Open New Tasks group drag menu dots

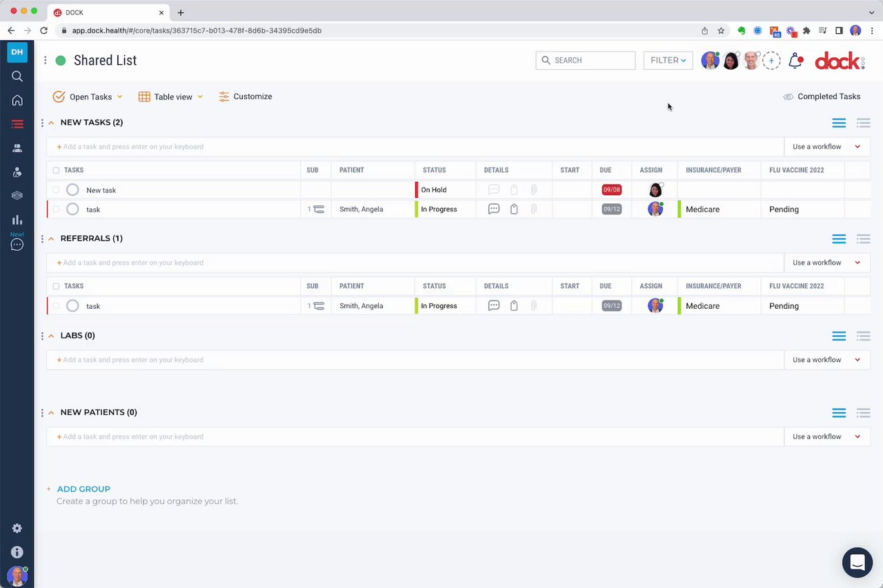click(x=42, y=123)
